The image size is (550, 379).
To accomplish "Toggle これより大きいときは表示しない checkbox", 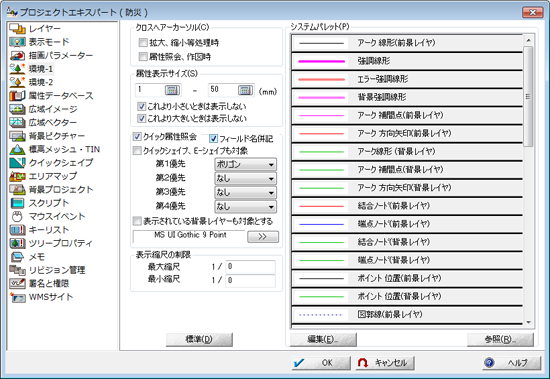I will click(141, 119).
